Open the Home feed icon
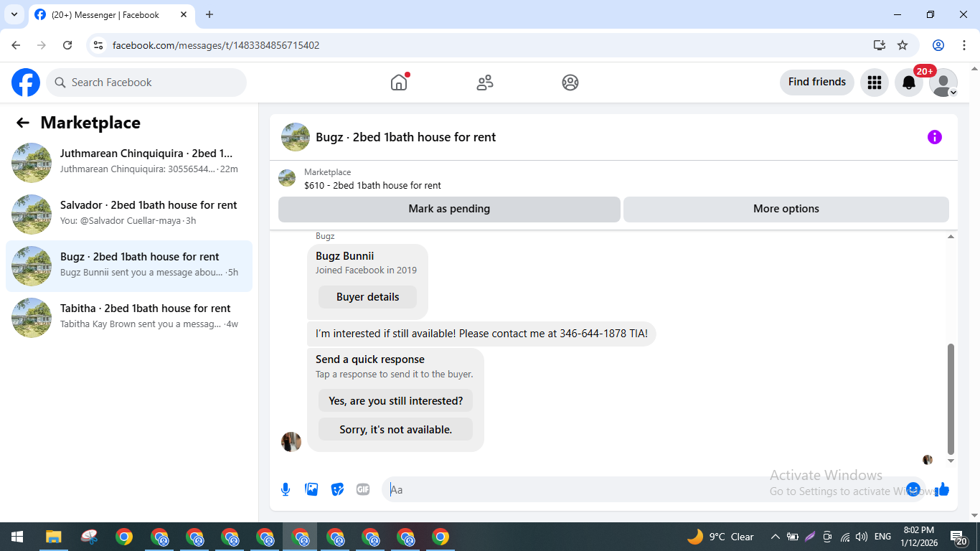This screenshot has height=551, width=980. click(x=399, y=83)
